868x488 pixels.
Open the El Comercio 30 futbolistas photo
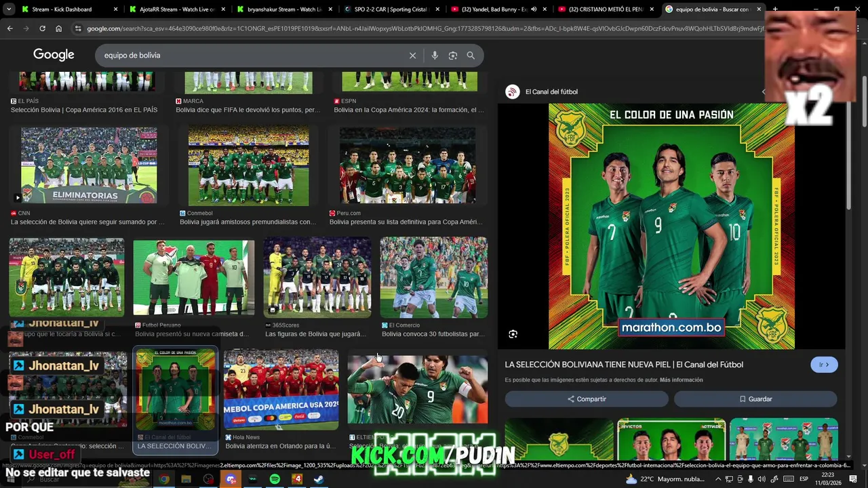pos(433,277)
